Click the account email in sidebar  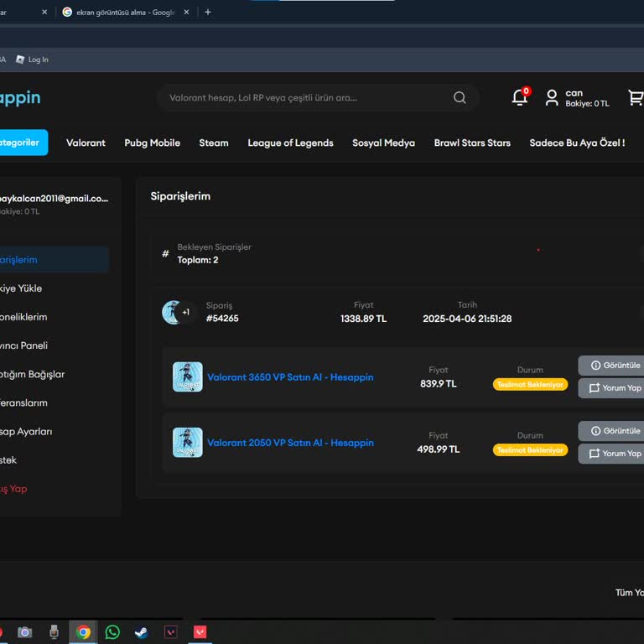pyautogui.click(x=54, y=199)
